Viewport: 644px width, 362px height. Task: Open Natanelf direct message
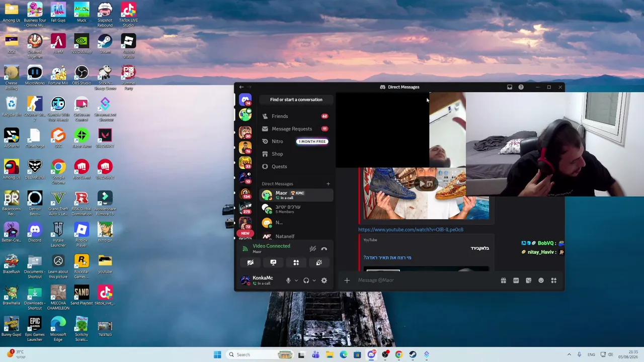(296, 236)
